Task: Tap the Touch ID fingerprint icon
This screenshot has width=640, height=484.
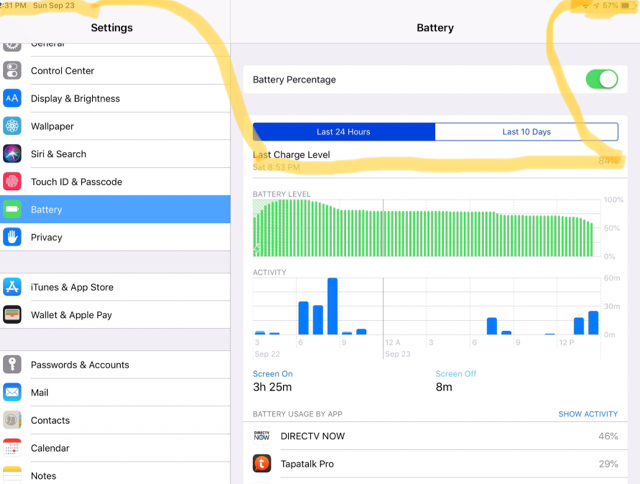Action: pyautogui.click(x=12, y=182)
